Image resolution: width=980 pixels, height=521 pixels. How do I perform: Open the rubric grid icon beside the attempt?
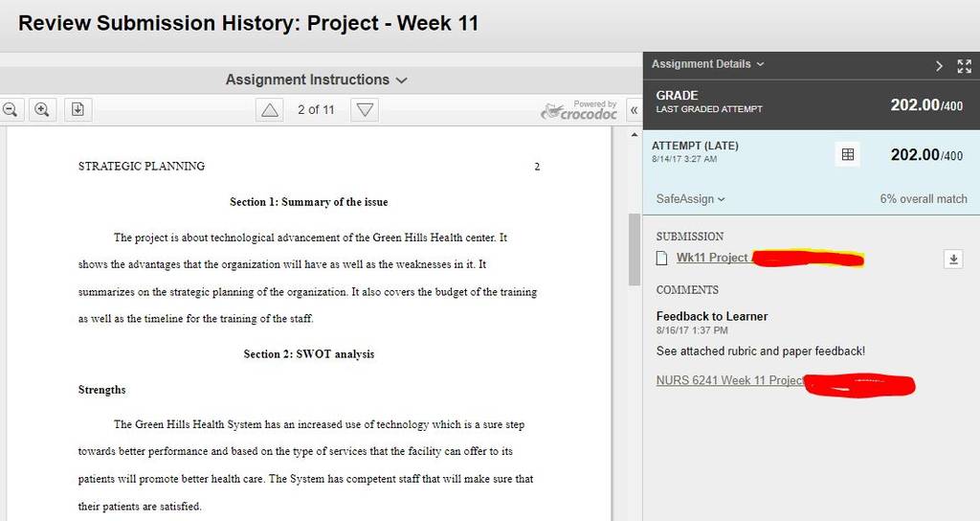coord(848,154)
